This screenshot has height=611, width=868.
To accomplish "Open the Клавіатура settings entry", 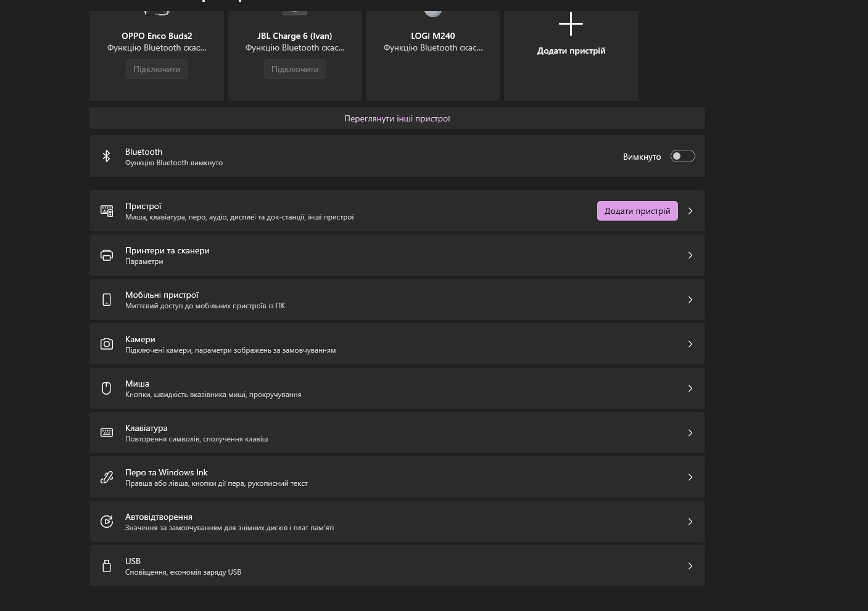I will coord(397,433).
